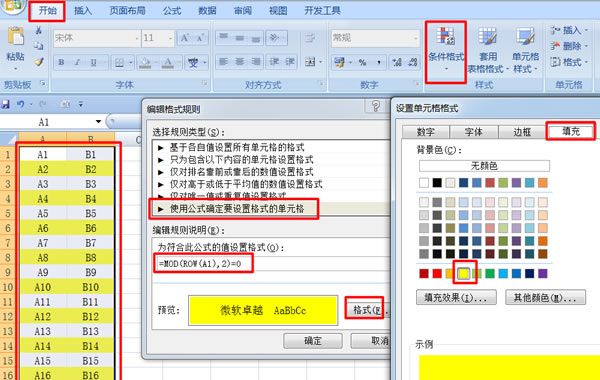The height and width of the screenshot is (380, 600).
Task: Click the Fill Color paint bucket icon
Action: click(145, 62)
